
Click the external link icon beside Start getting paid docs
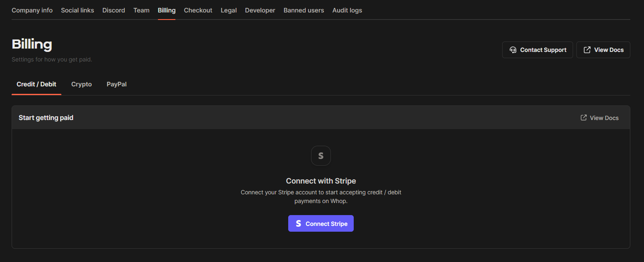pos(584,118)
